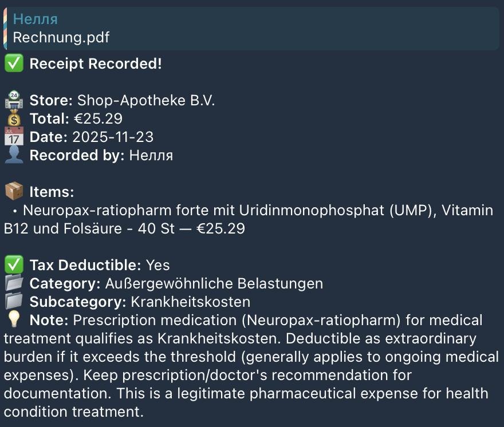The height and width of the screenshot is (427, 504).
Task: Click the light bulb Note icon
Action: (14, 320)
